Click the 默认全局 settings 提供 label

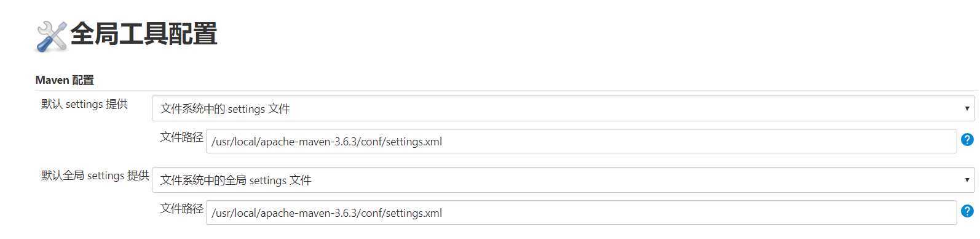tap(95, 176)
